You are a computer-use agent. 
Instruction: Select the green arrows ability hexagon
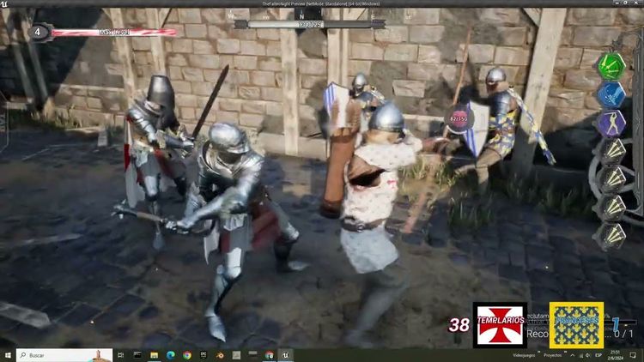(611, 66)
